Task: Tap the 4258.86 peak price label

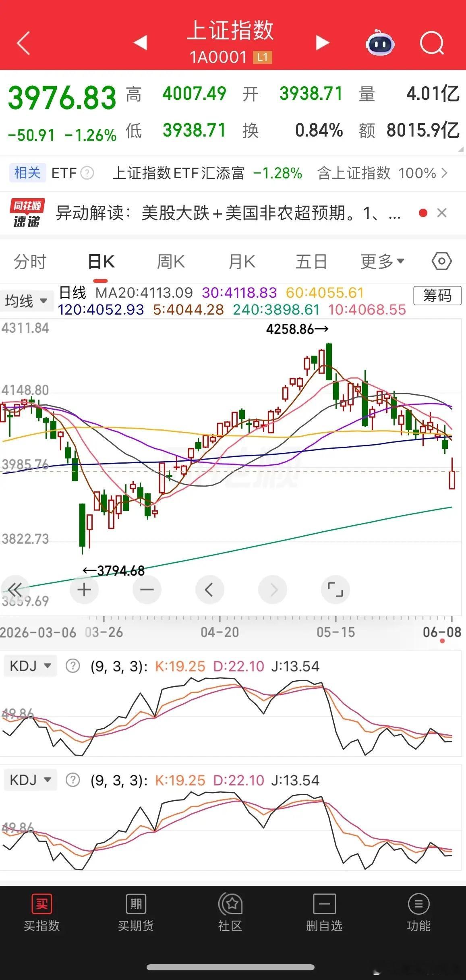Action: tap(297, 329)
